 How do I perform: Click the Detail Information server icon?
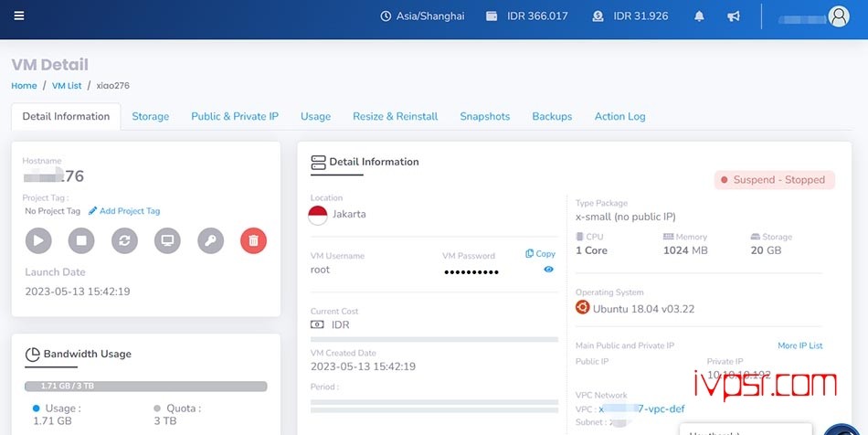pos(318,162)
